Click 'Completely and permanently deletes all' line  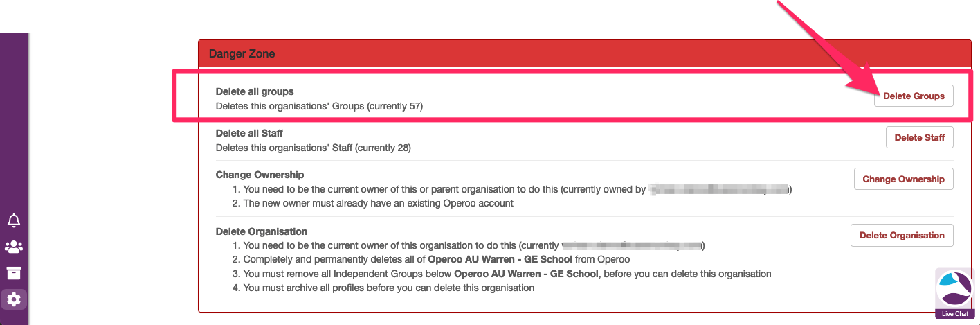tap(436, 259)
